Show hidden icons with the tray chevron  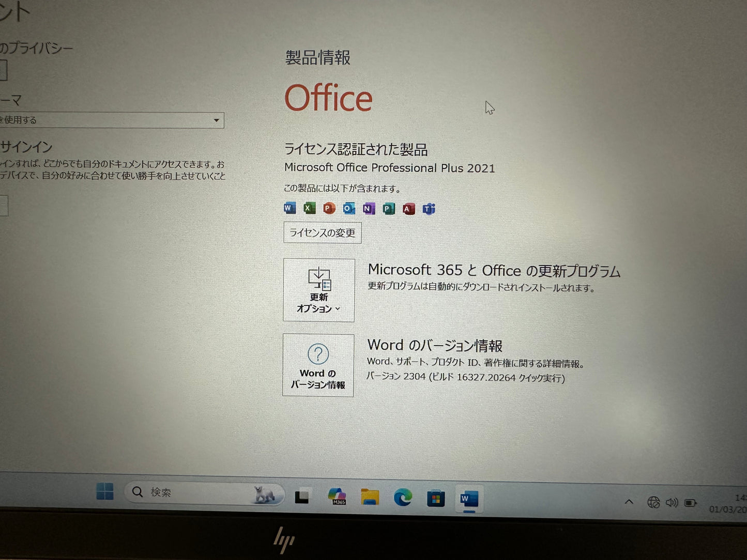pos(629,501)
